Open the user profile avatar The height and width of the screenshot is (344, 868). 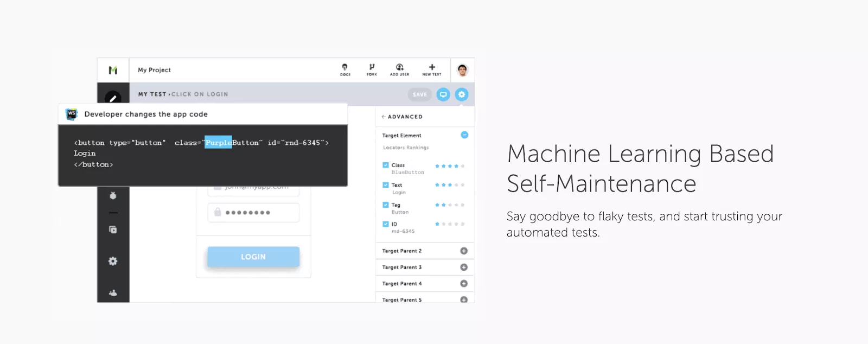click(462, 70)
